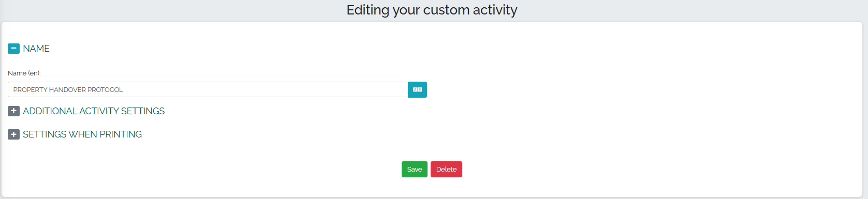Show printing options via SETTINGS WHEN PRINTING
This screenshot has height=199, width=868.
pyautogui.click(x=82, y=134)
